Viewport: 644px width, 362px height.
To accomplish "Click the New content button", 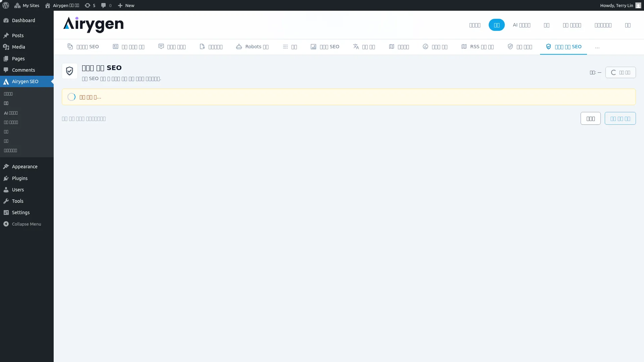I will [x=126, y=5].
